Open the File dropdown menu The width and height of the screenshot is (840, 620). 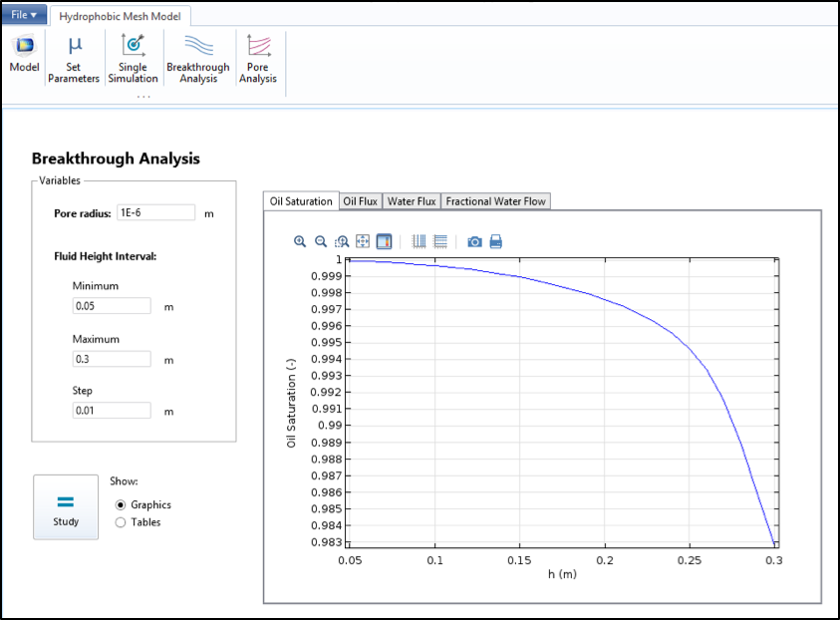pyautogui.click(x=24, y=15)
